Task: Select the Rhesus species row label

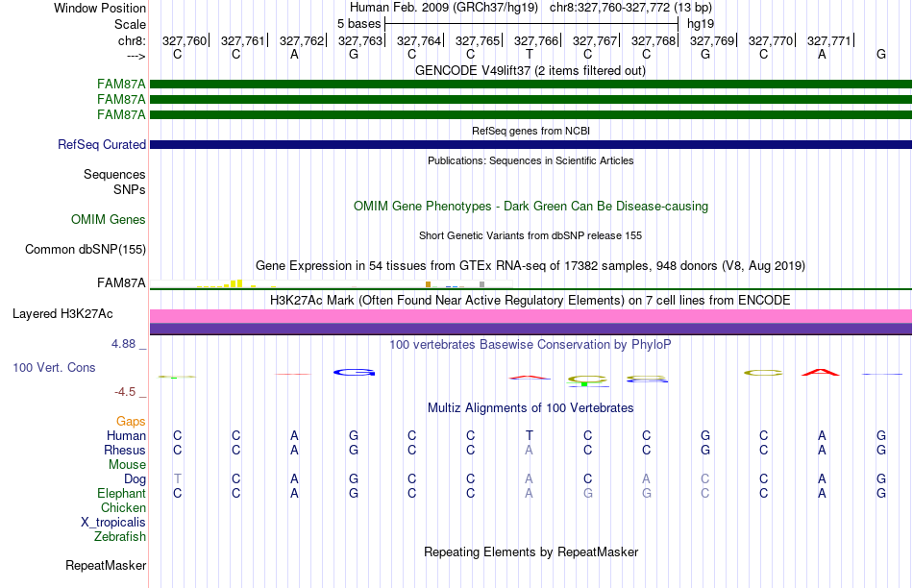Action: (125, 450)
